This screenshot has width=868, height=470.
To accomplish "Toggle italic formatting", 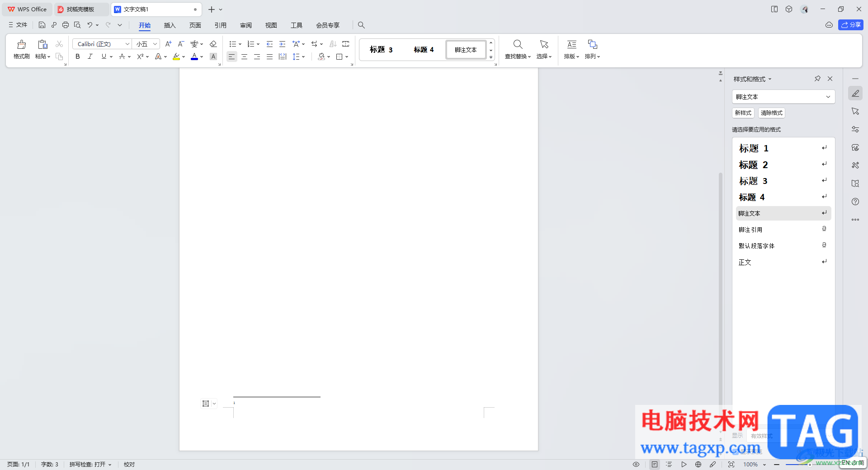I will coord(90,56).
